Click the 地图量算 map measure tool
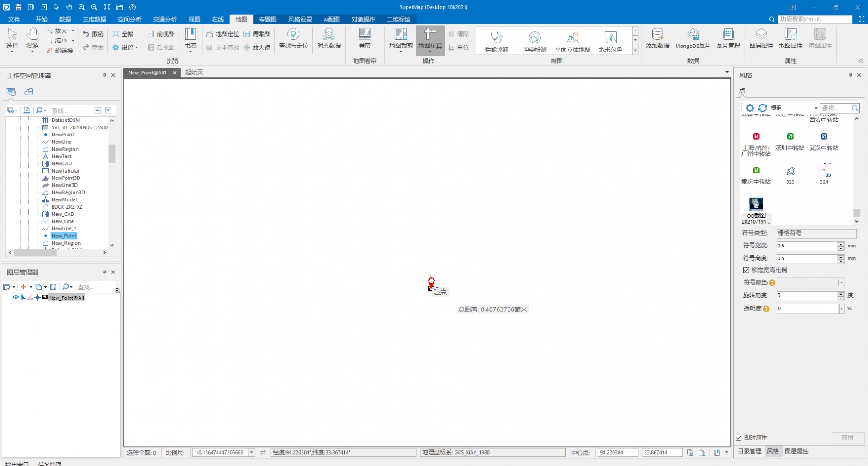Viewport: 868px width, 466px height. 430,39
